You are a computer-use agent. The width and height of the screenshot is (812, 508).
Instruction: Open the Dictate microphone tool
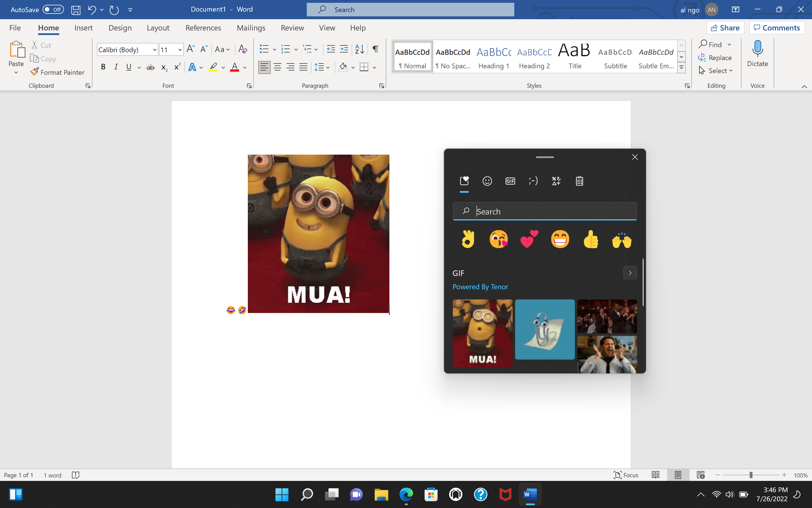(757, 53)
